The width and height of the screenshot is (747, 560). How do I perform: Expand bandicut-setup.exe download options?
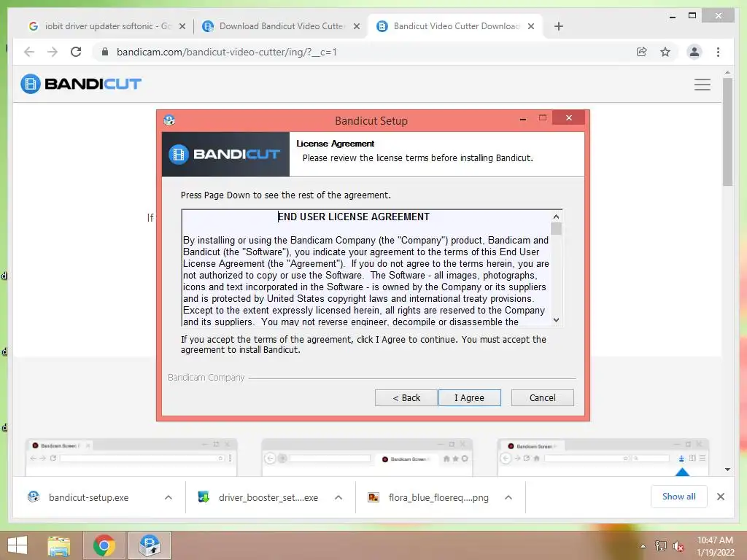(x=169, y=497)
